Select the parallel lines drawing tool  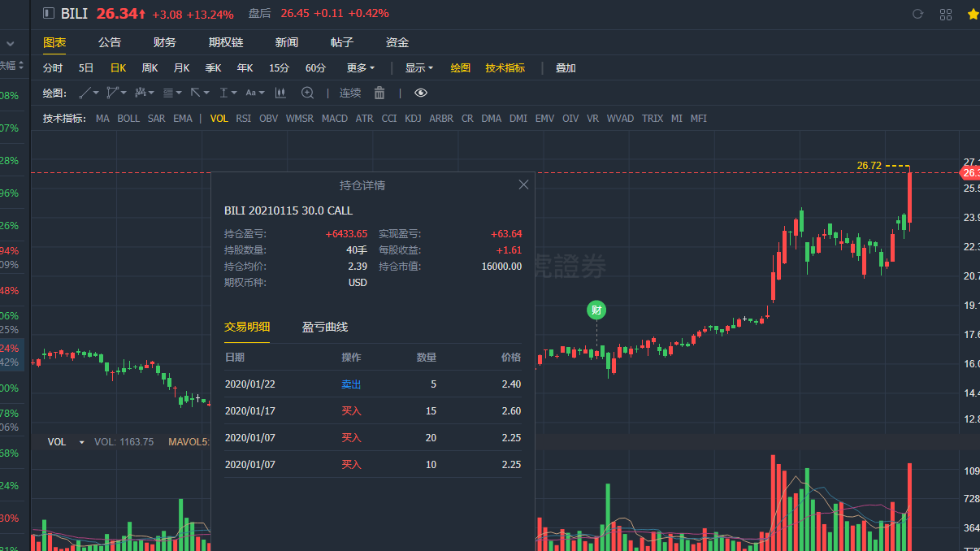pyautogui.click(x=167, y=93)
